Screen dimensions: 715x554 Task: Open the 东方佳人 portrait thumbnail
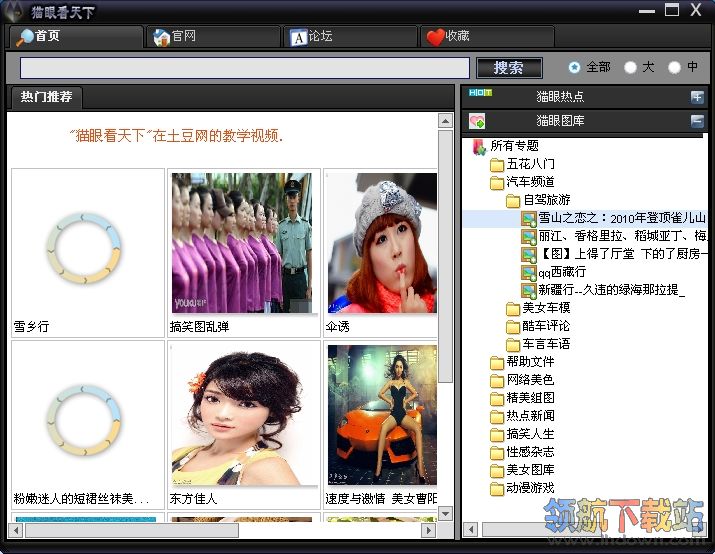click(x=244, y=415)
